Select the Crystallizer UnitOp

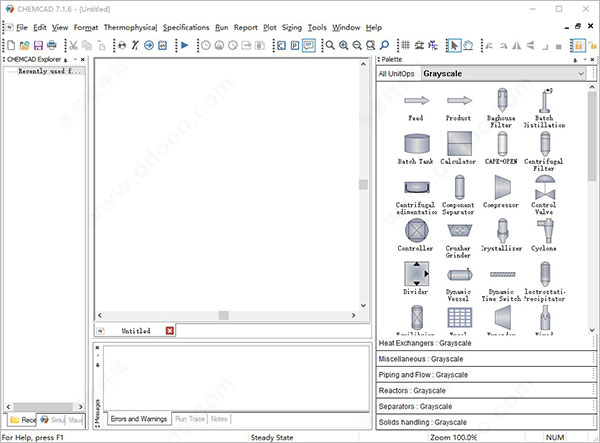click(x=502, y=235)
